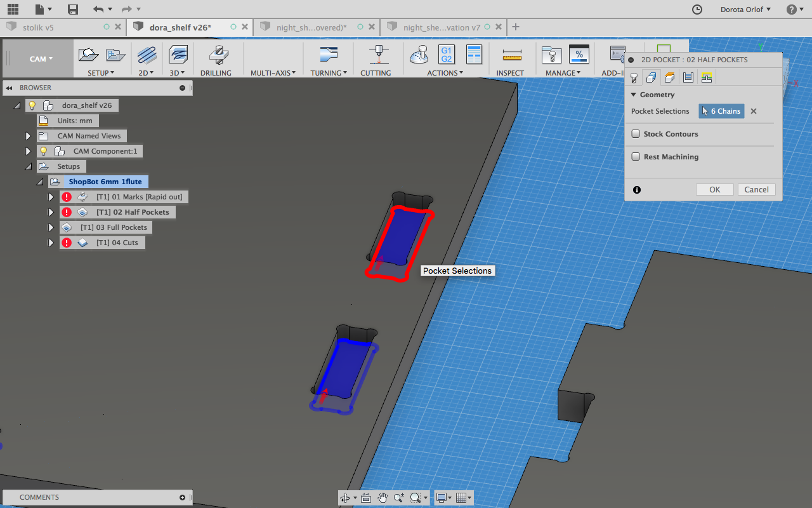Viewport: 812px width, 508px height.
Task: Click the Save icon in top bar
Action: [73, 10]
